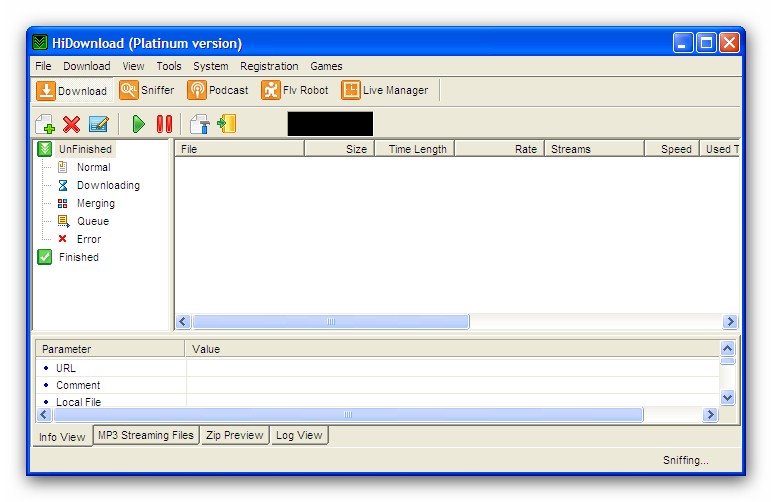Sort by the Time Length column header

(415, 149)
